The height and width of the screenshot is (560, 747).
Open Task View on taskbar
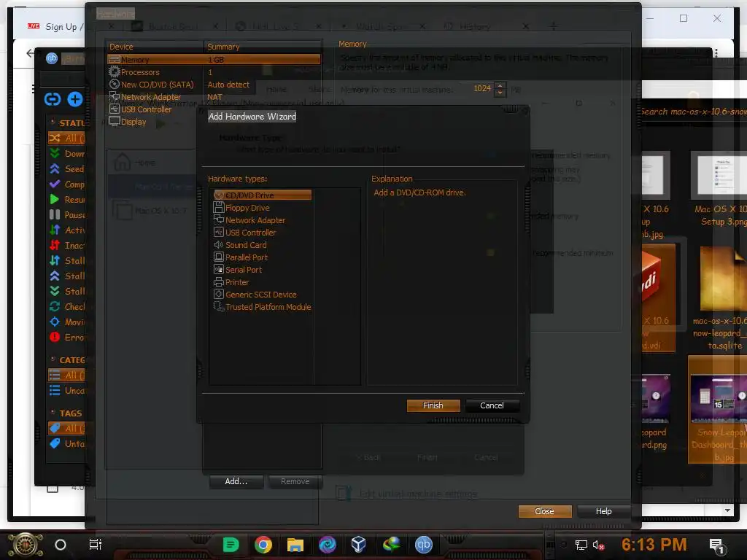click(x=96, y=544)
